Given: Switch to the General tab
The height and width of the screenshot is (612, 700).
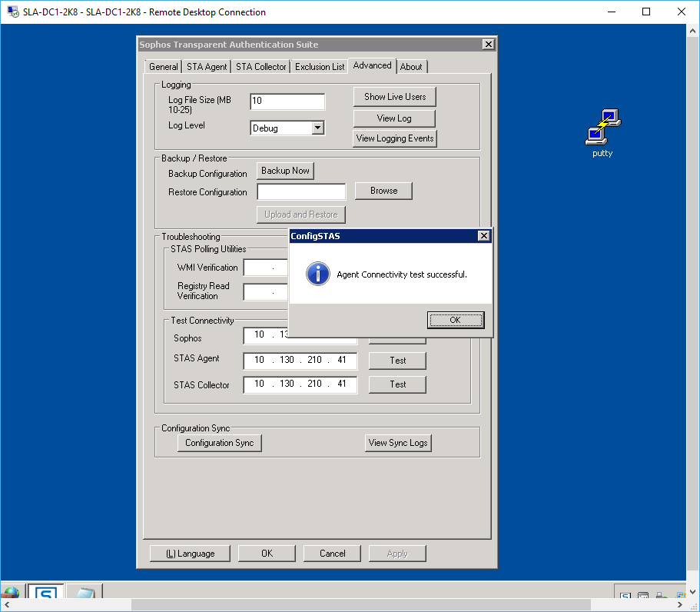Looking at the screenshot, I should click(x=164, y=67).
